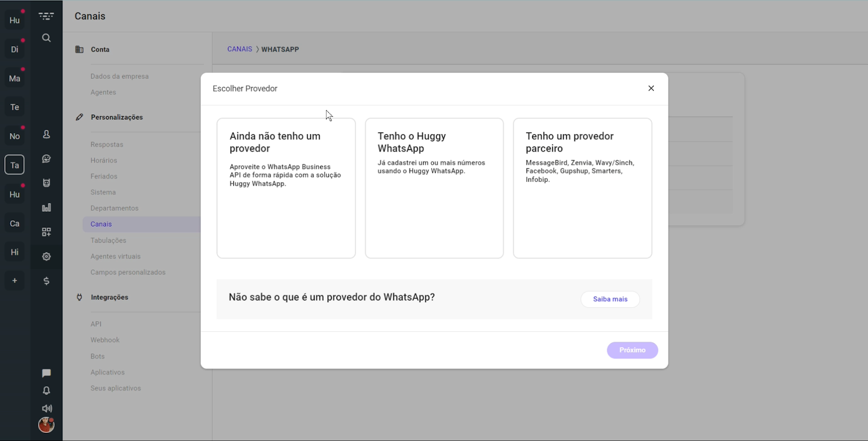Open the internal chat bubble icon
The width and height of the screenshot is (868, 441).
coord(47,373)
